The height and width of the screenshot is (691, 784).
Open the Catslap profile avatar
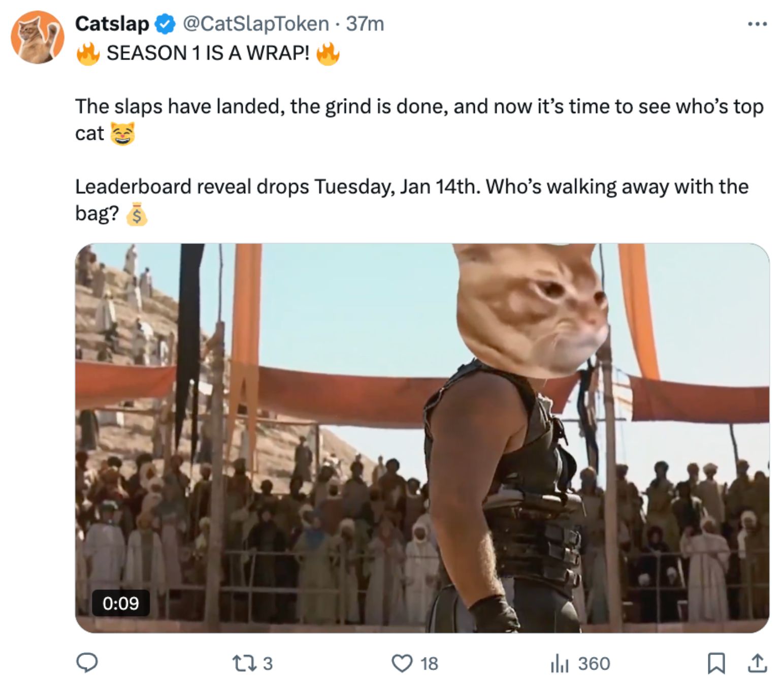coord(37,37)
